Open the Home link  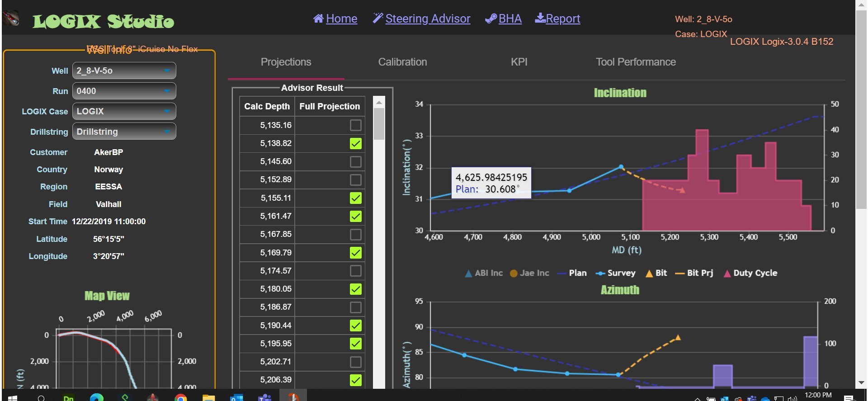pyautogui.click(x=335, y=19)
